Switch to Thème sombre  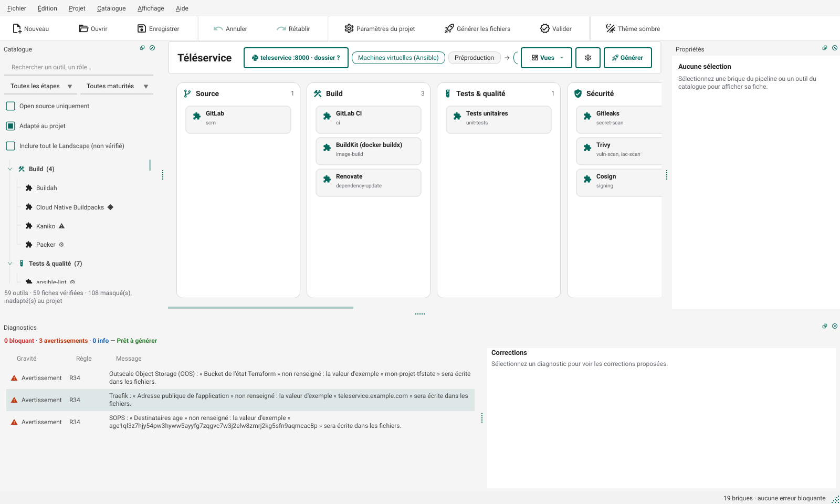(x=633, y=29)
